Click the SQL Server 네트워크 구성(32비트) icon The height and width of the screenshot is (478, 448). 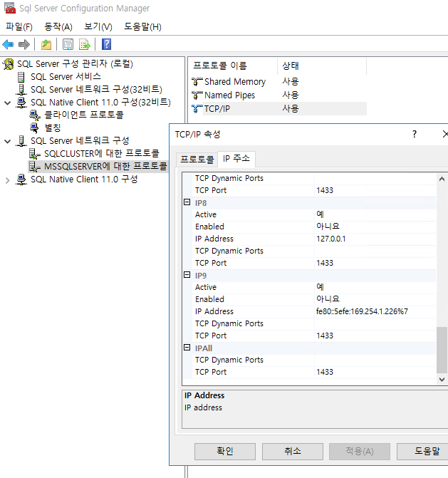[x=21, y=90]
